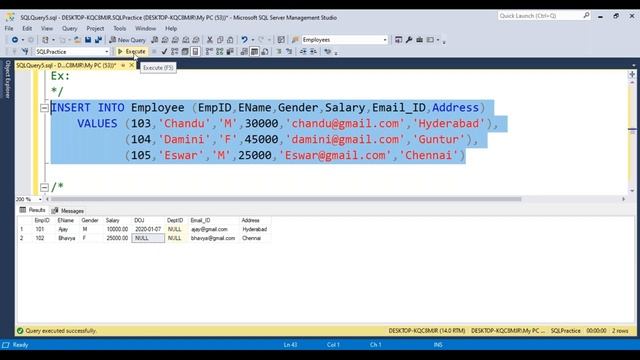Image resolution: width=640 pixels, height=360 pixels.
Task: Collapse the INSERT INTO statement outline
Action: pos(44,108)
